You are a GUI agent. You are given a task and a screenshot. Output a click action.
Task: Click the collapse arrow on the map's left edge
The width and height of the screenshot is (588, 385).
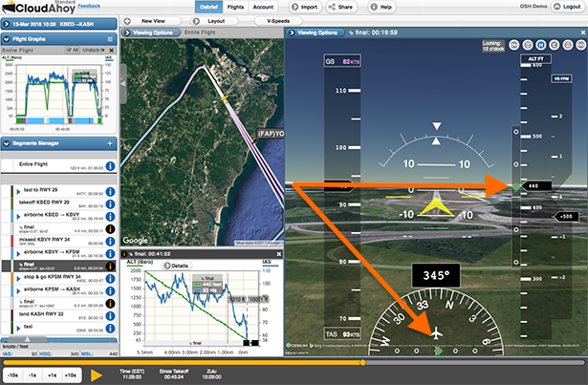123,84
